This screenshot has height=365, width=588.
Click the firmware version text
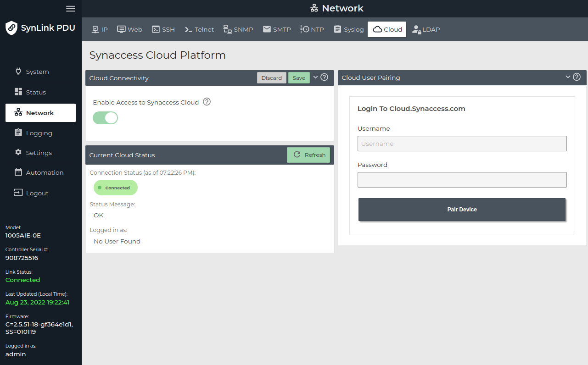coord(39,328)
